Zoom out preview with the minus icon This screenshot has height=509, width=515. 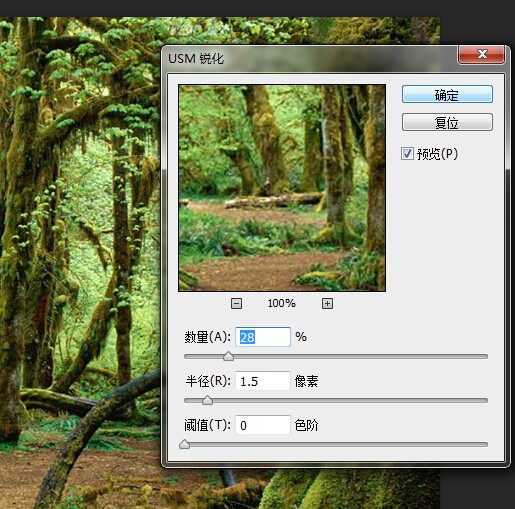click(x=236, y=303)
